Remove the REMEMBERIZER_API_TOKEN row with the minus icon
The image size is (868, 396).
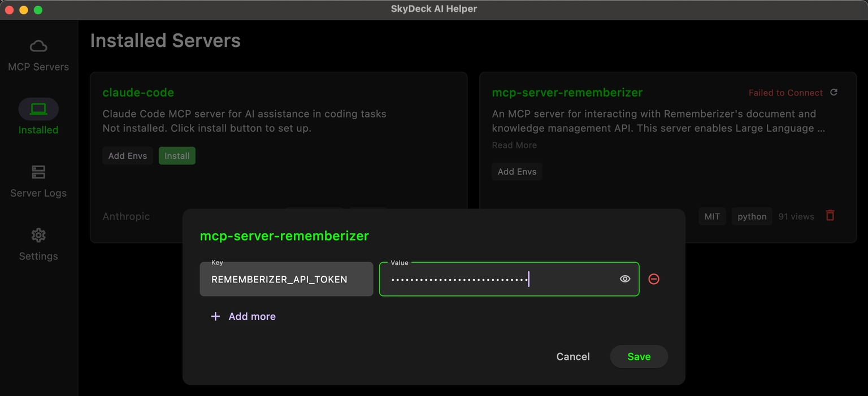654,278
